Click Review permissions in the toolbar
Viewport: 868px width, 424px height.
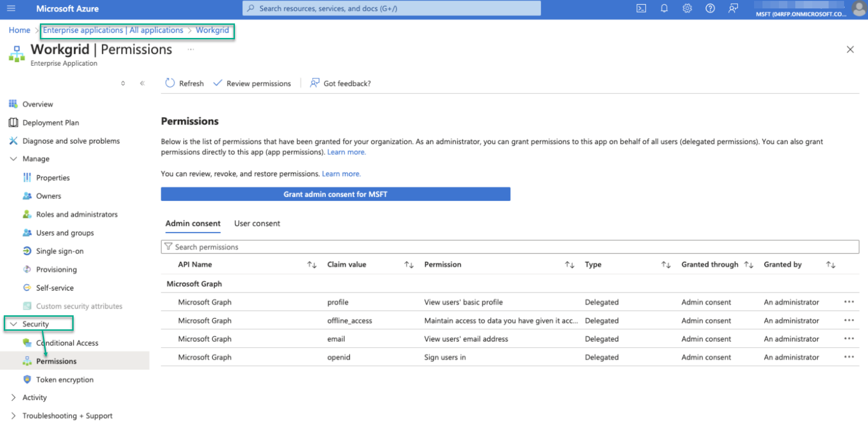(x=252, y=83)
